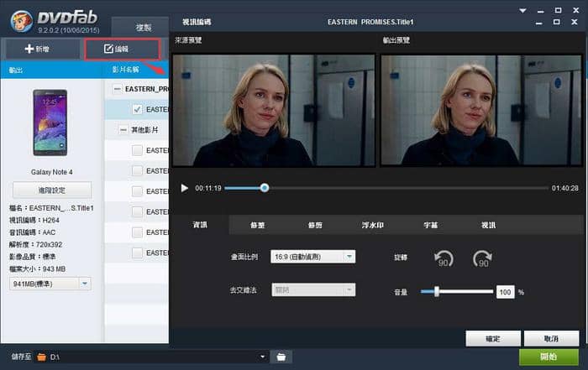Rotate video 90 degrees clockwise
The height and width of the screenshot is (370, 588).
tap(482, 258)
